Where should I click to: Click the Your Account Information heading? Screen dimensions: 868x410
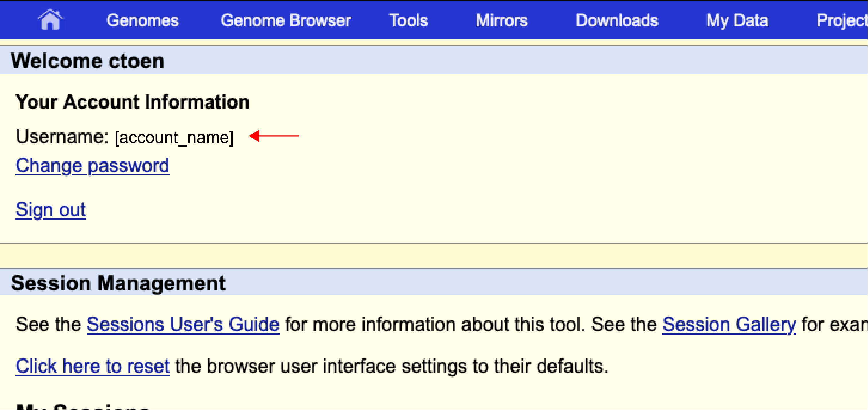[x=132, y=102]
